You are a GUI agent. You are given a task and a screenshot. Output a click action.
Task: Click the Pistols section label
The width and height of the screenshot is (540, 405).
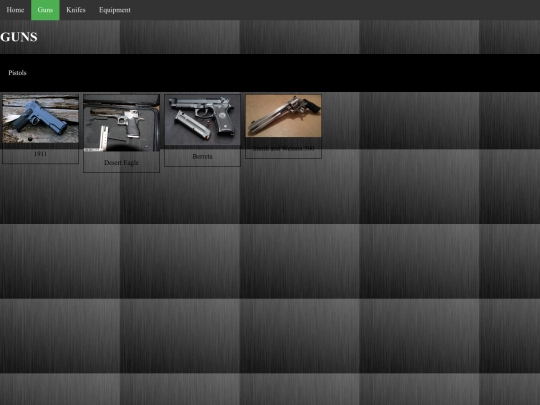(17, 73)
